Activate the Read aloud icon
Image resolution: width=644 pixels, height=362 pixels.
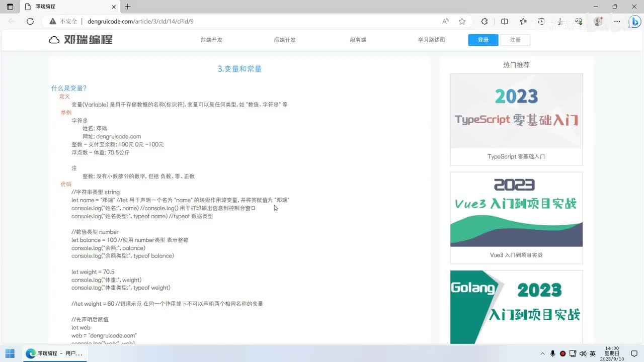point(445,21)
